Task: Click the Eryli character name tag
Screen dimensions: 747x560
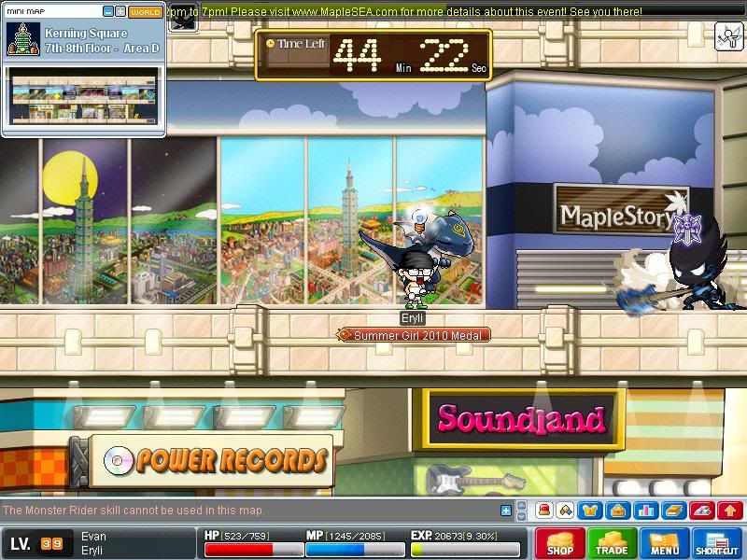Action: 412,318
